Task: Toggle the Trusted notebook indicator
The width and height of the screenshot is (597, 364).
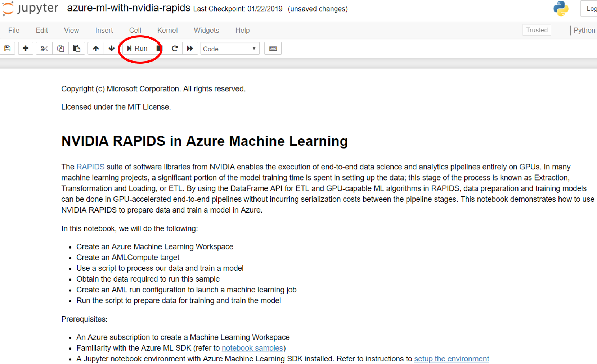Action: pos(537,30)
